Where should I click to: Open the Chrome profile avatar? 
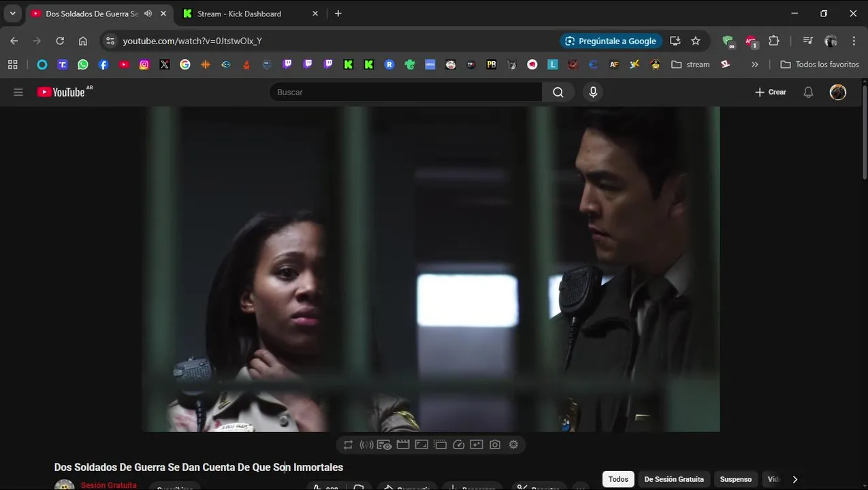(831, 41)
